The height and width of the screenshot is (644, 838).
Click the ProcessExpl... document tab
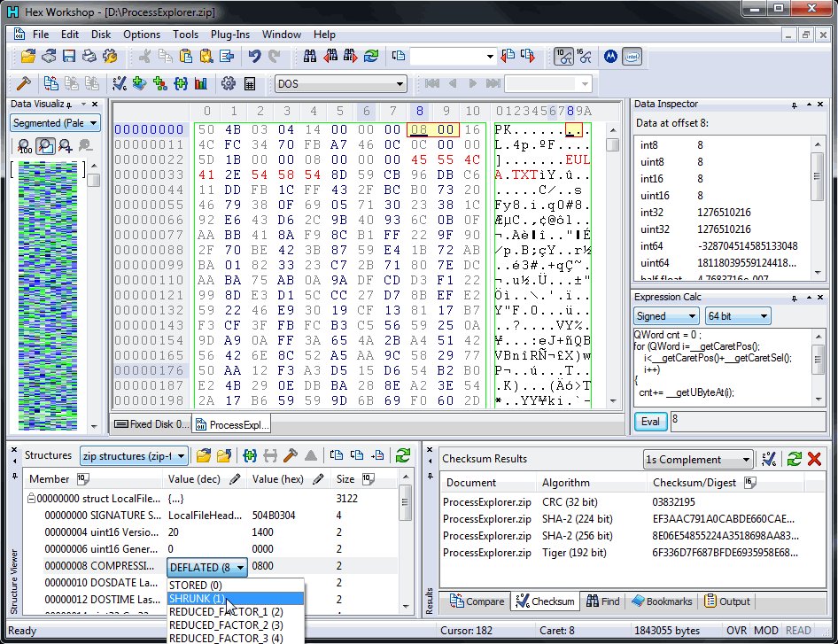point(232,425)
